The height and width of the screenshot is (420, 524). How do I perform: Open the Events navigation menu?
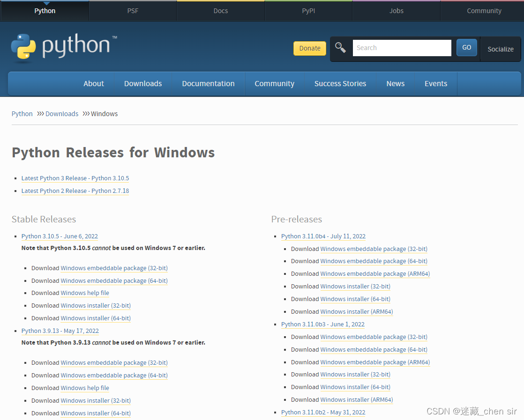pyautogui.click(x=436, y=83)
